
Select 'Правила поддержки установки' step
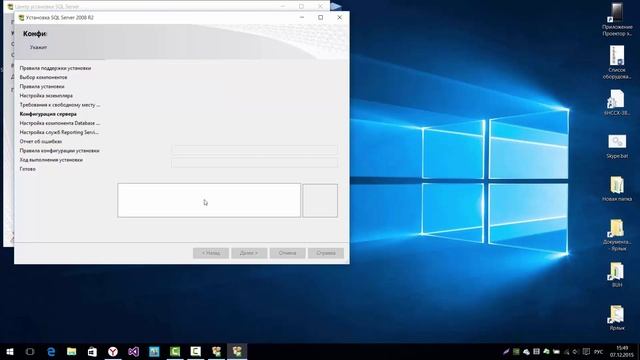pos(56,68)
